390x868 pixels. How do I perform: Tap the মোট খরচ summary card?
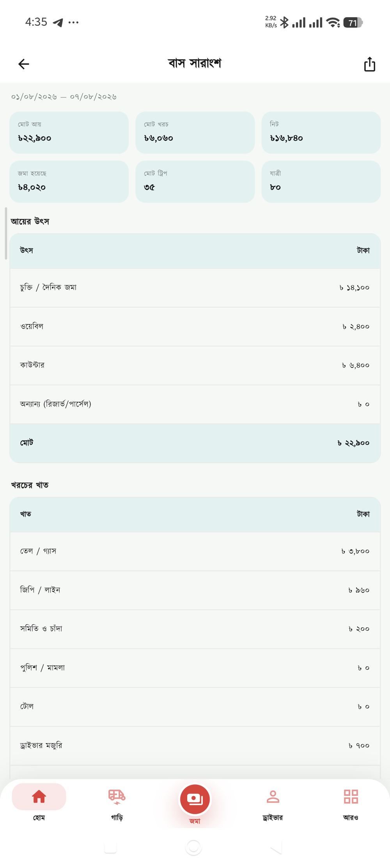tap(195, 132)
